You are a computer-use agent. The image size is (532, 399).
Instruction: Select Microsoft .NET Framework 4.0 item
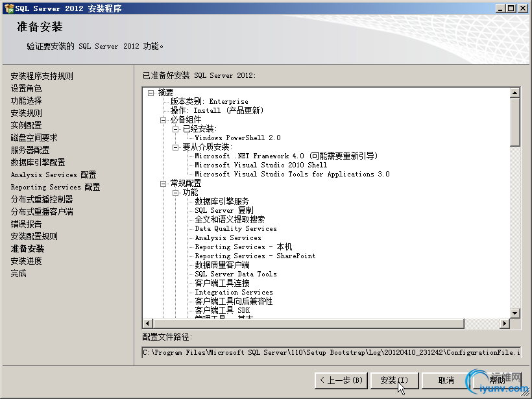[286, 156]
